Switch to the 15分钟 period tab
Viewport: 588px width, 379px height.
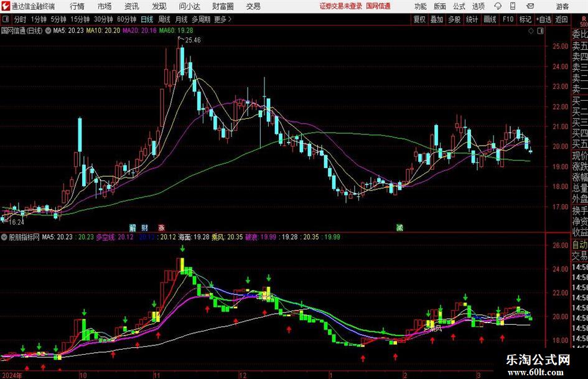click(80, 19)
